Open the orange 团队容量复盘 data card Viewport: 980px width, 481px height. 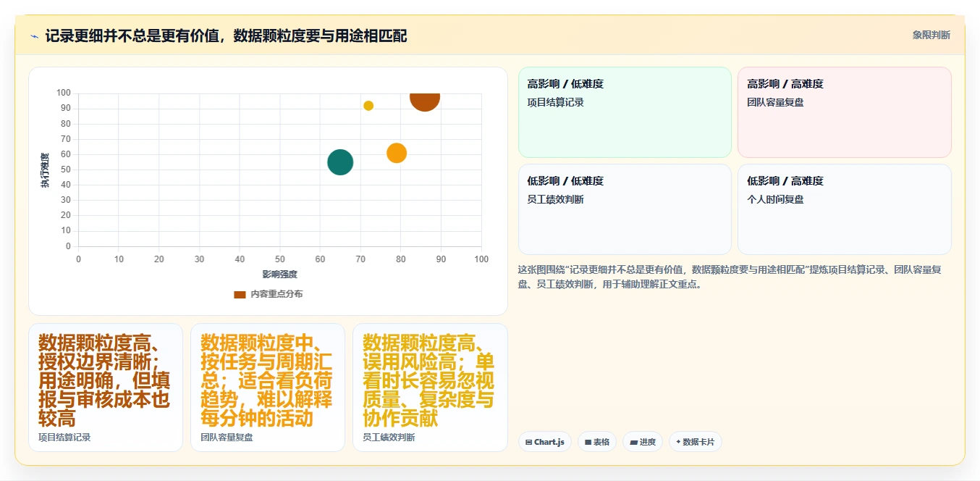(268, 388)
